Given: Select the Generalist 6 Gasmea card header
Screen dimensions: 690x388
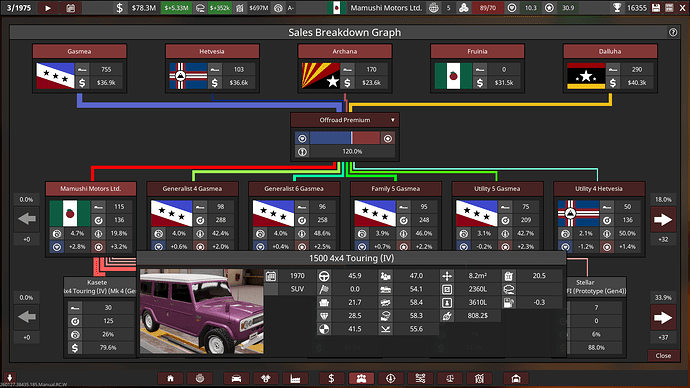Looking at the screenshot, I should pyautogui.click(x=294, y=188).
